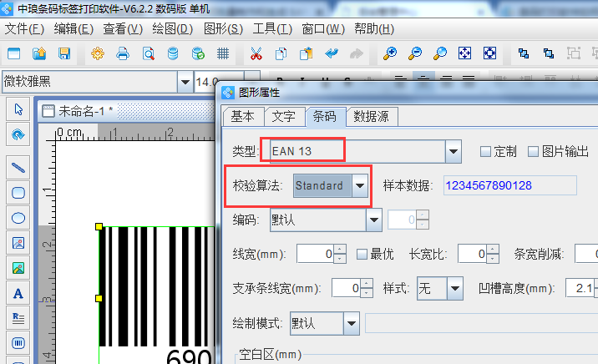Open the 类型 EAN 13 dropdown
Image resolution: width=598 pixels, height=364 pixels.
tap(454, 151)
